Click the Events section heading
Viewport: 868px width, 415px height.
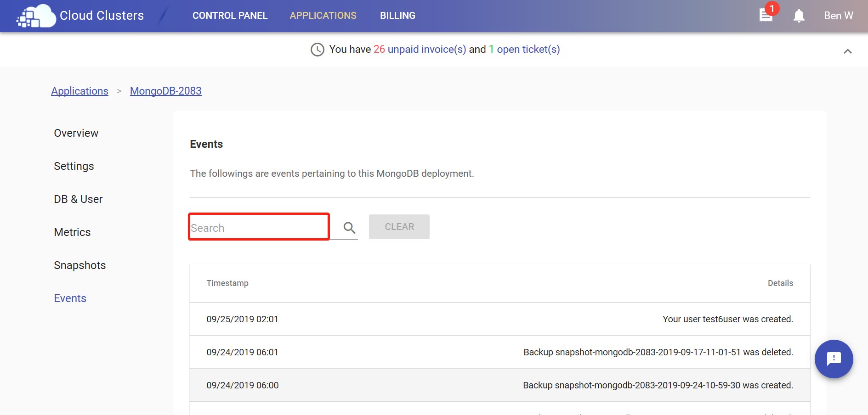coord(206,144)
